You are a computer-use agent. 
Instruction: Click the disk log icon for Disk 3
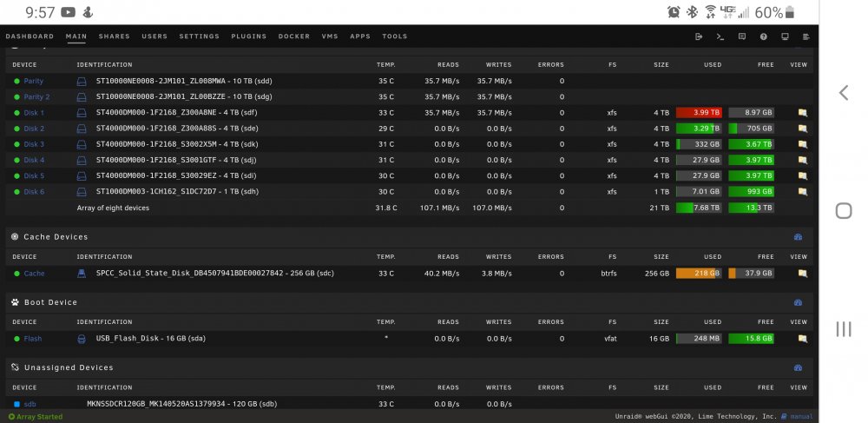pyautogui.click(x=82, y=144)
